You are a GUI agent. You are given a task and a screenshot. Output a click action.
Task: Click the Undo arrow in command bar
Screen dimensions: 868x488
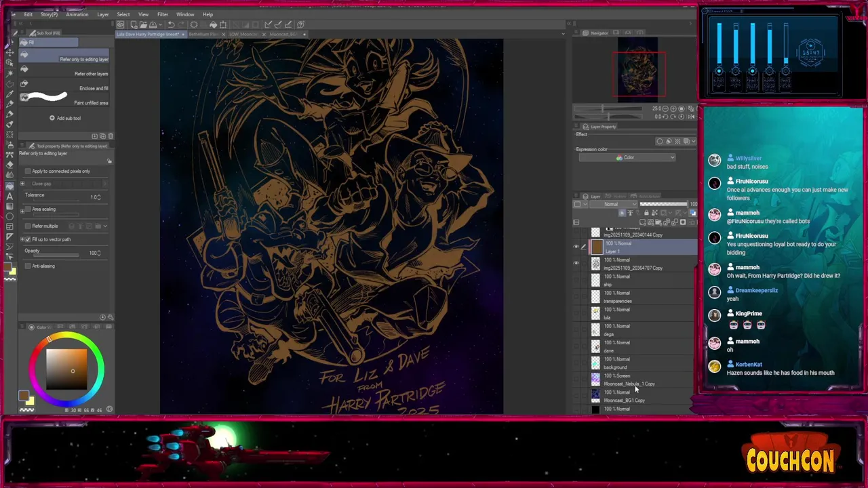[171, 24]
